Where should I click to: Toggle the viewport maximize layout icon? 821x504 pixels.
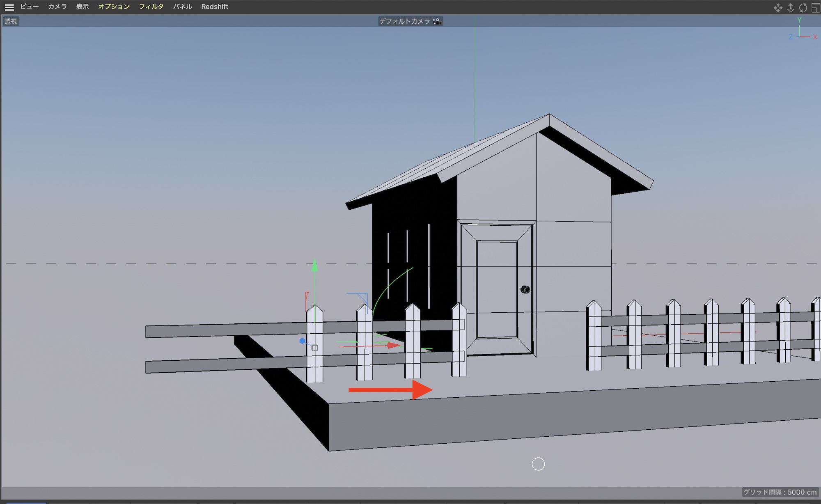(x=815, y=8)
